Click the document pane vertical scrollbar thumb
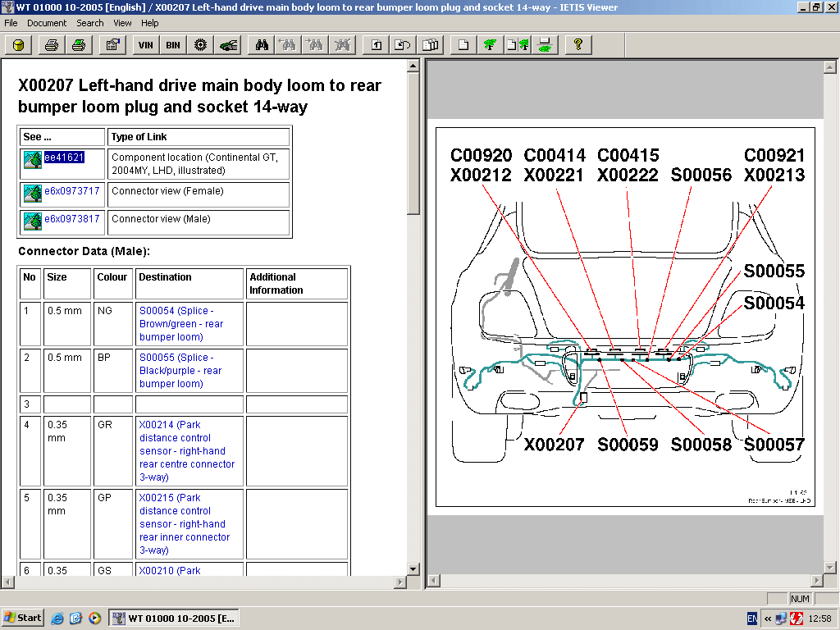Image resolution: width=840 pixels, height=630 pixels. click(x=413, y=144)
